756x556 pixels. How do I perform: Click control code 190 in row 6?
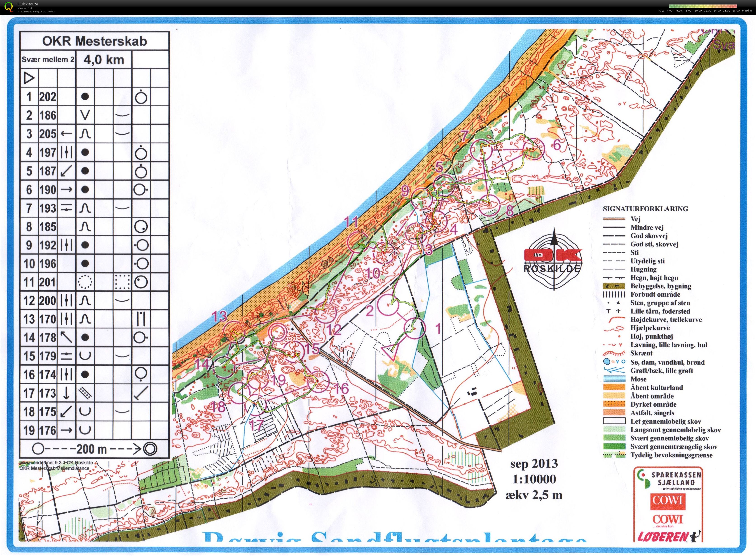47,189
